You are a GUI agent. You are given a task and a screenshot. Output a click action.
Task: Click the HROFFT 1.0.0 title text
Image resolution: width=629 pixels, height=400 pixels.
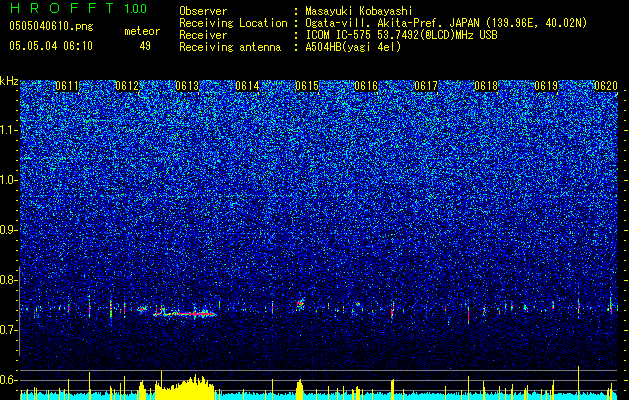[78, 8]
